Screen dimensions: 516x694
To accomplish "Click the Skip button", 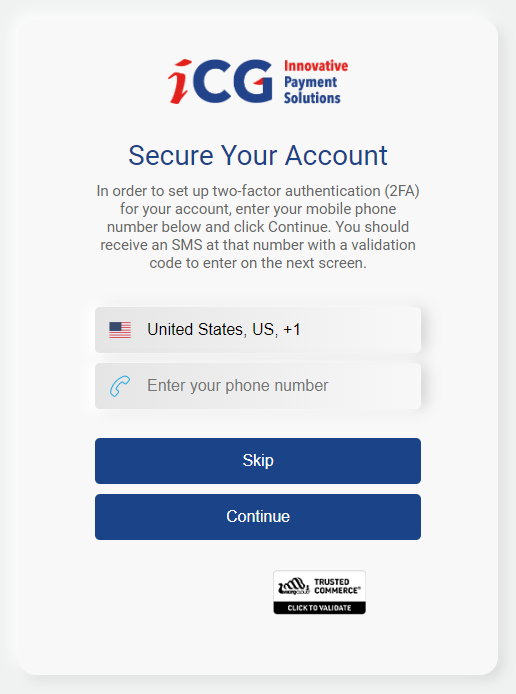I will coord(258,461).
